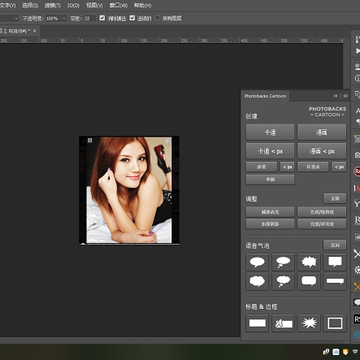
Task: Click the lone button on the last 创建 row
Action: 270,179
